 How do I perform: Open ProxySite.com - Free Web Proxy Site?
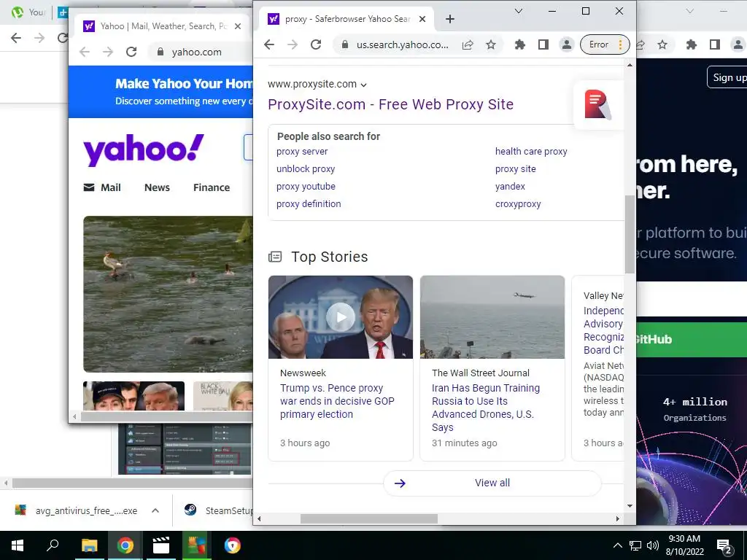[x=391, y=104]
